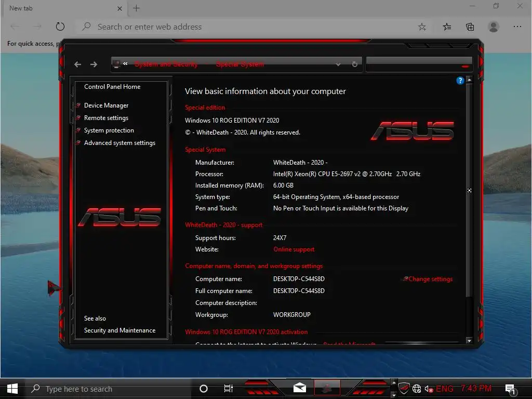This screenshot has width=532, height=399.
Task: Open a new Edge tab with plus
Action: point(137,8)
